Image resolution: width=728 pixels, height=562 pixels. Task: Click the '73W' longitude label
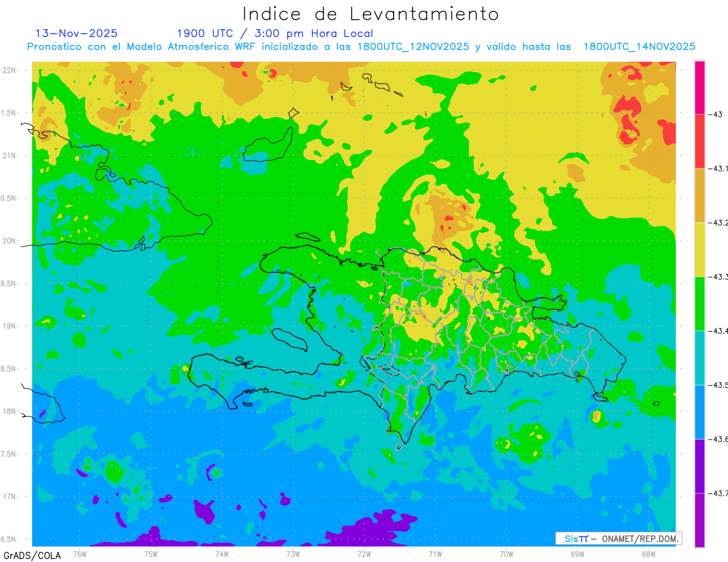pos(292,554)
